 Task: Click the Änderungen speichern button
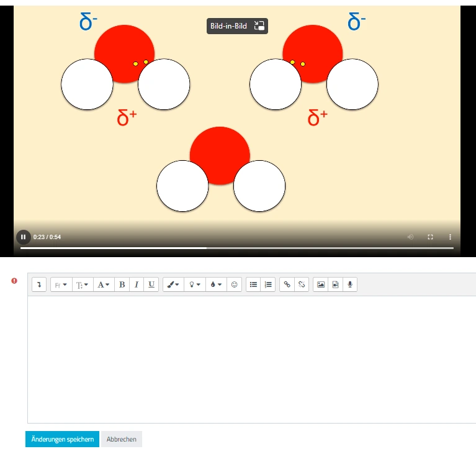point(62,439)
